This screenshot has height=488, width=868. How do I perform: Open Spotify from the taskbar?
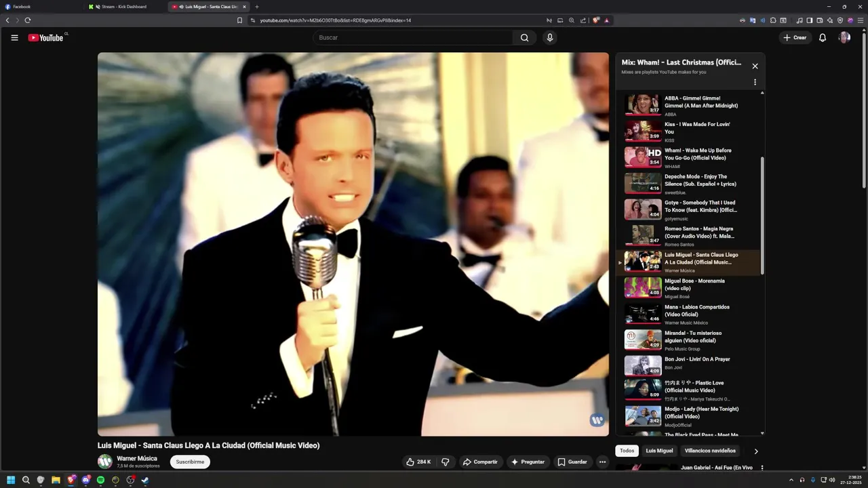click(100, 480)
